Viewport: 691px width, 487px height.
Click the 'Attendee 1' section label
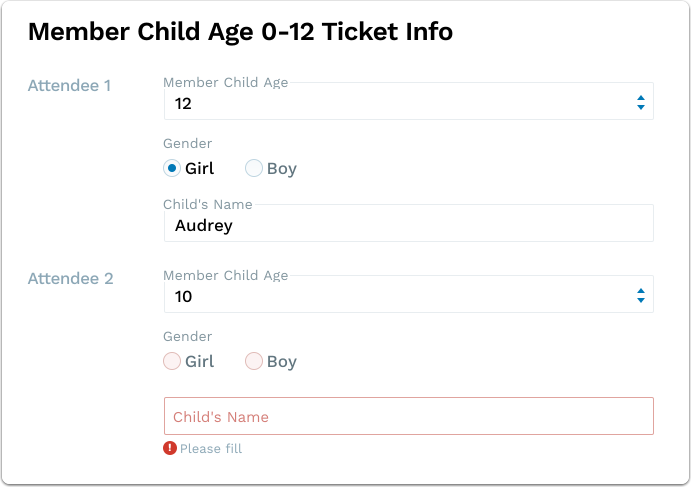tap(69, 86)
